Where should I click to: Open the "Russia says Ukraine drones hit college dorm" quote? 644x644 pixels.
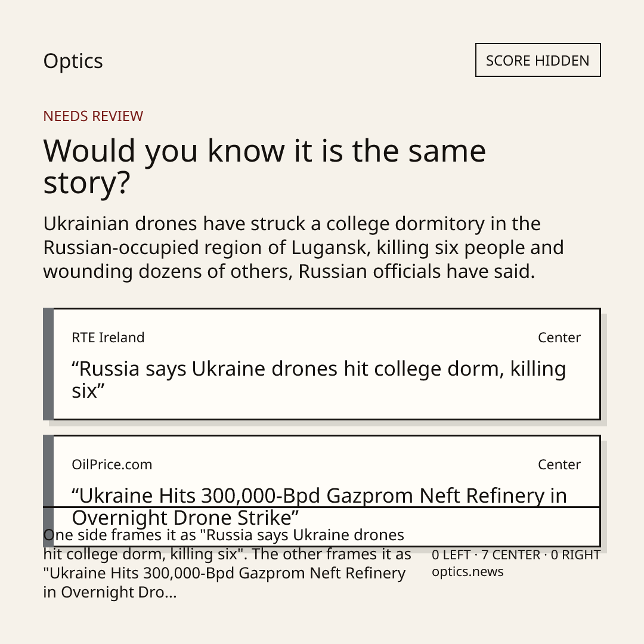coord(318,379)
